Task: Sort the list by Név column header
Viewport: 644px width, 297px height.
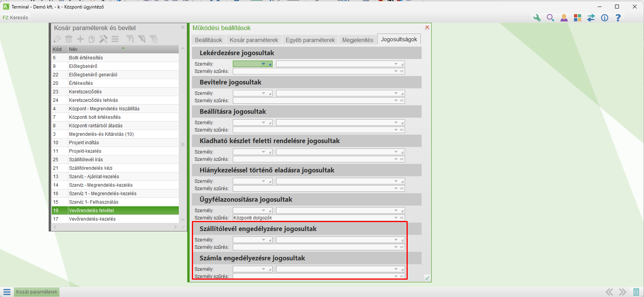Action: (123, 49)
